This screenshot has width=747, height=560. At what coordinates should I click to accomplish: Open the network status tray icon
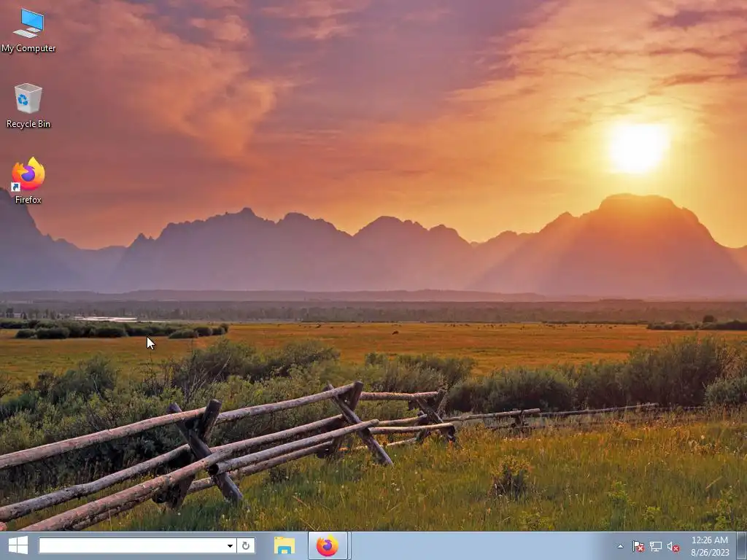pyautogui.click(x=656, y=546)
